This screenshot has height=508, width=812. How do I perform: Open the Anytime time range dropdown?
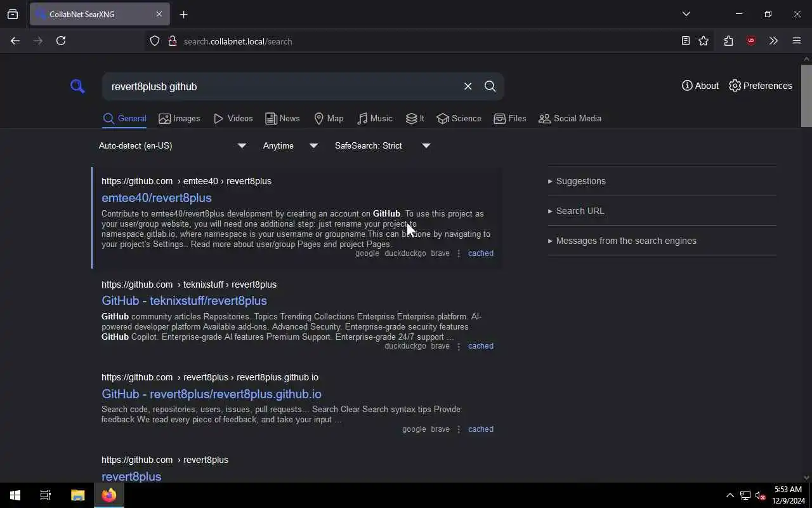click(x=290, y=145)
